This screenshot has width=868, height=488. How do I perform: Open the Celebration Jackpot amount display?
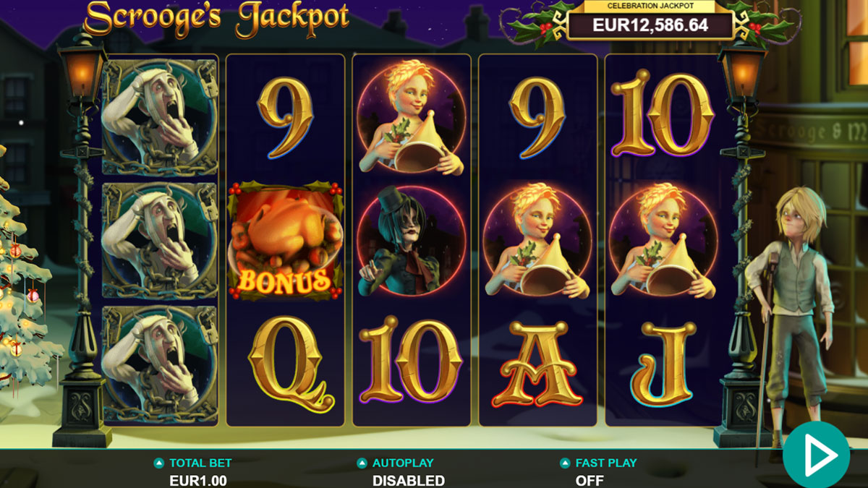650,25
